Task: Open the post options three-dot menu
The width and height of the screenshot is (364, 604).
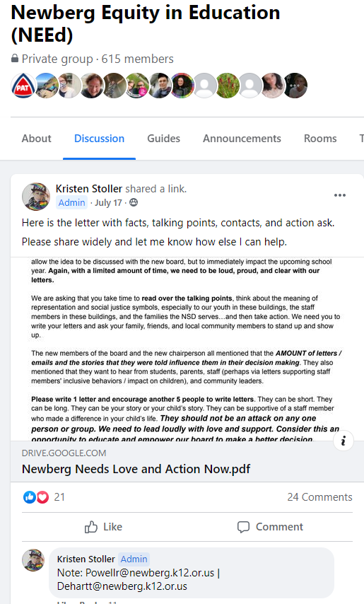Action: (x=339, y=195)
